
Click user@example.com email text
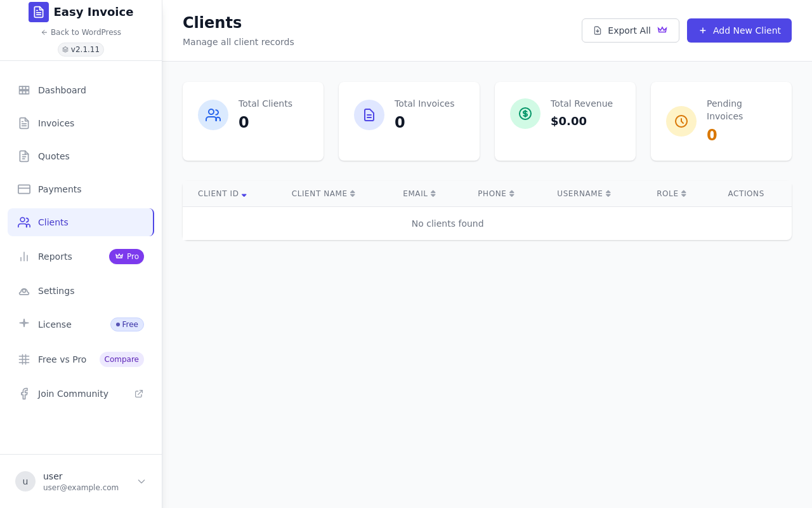(x=81, y=488)
